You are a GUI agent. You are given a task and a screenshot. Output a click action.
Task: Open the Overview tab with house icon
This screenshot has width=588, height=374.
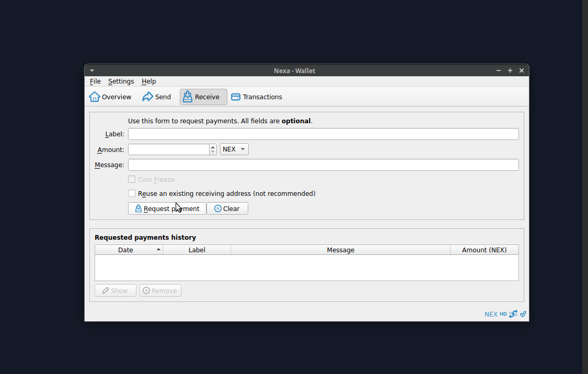pyautogui.click(x=110, y=97)
